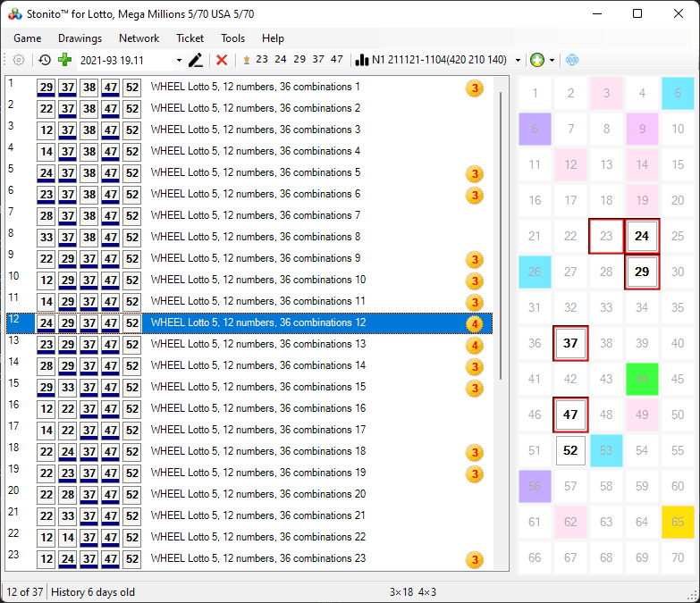Toggle number 52 on the number grid
This screenshot has width=700, height=603.
click(x=570, y=451)
